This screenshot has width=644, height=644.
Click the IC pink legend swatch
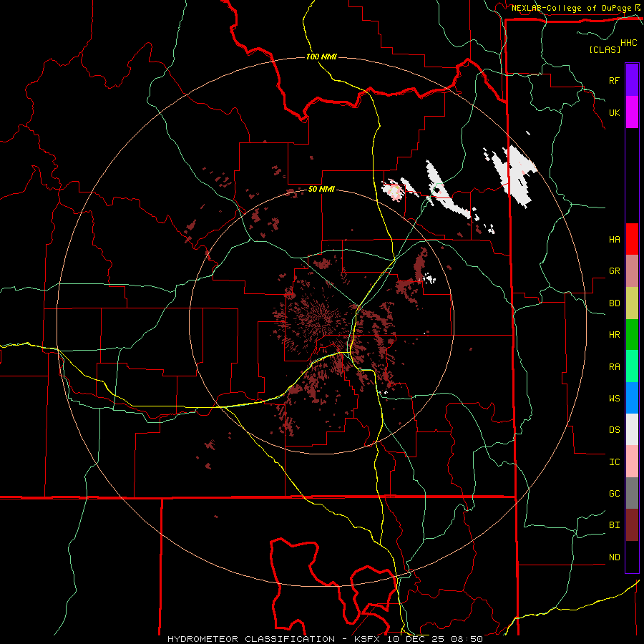(x=632, y=462)
